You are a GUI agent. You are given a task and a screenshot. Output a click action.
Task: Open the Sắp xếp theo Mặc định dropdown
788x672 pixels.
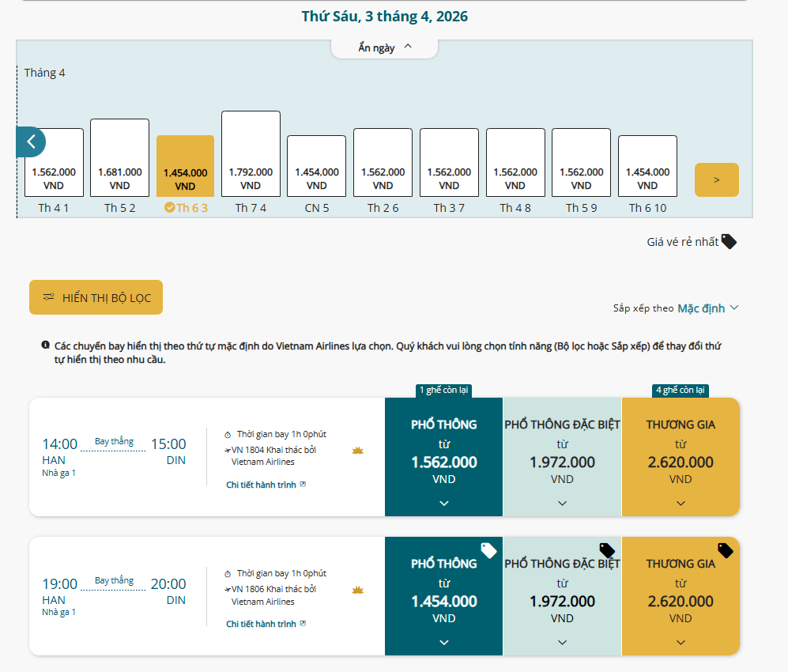tap(707, 308)
